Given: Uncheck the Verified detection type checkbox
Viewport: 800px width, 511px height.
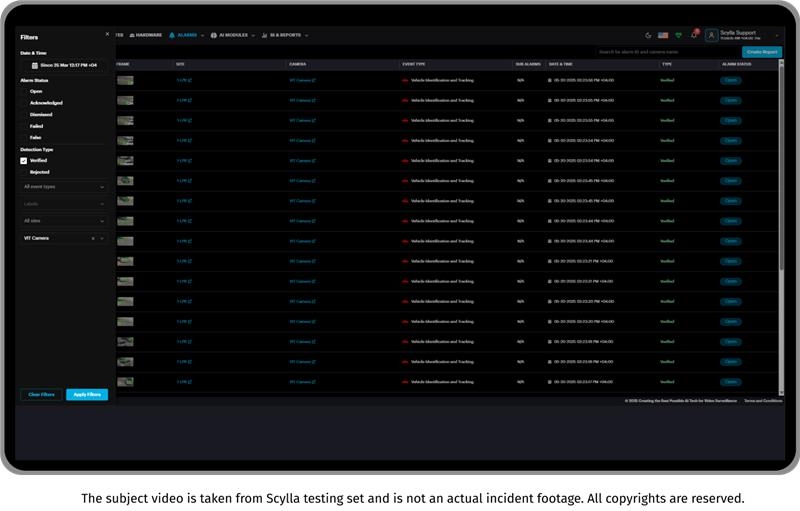Looking at the screenshot, I should click(x=23, y=161).
